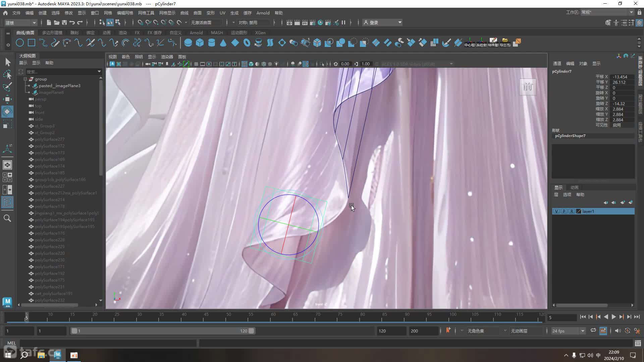Viewport: 644px width, 362px height.
Task: Open the search magnifier in toolbox
Action: click(x=7, y=219)
